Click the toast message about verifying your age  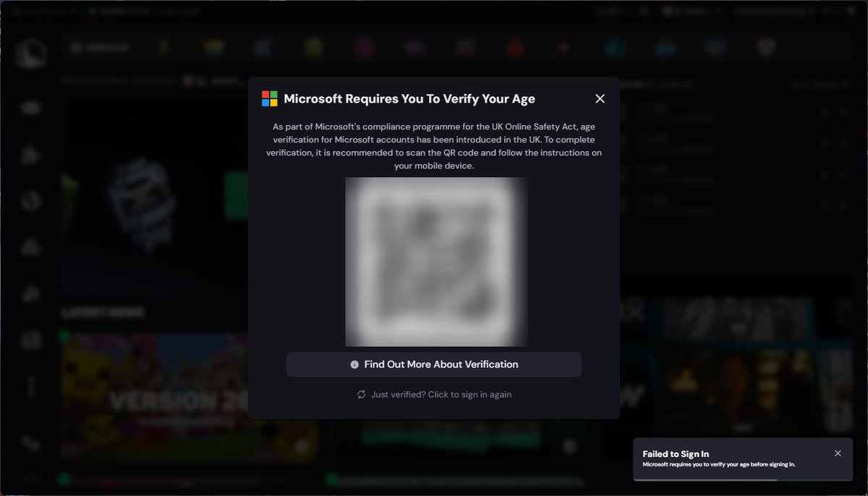point(719,464)
